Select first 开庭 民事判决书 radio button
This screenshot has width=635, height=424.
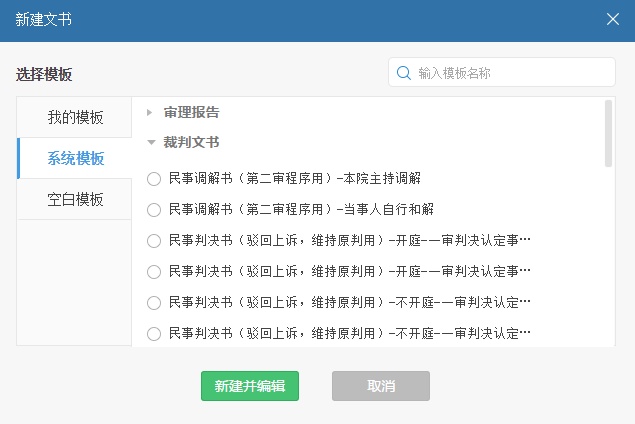154,241
